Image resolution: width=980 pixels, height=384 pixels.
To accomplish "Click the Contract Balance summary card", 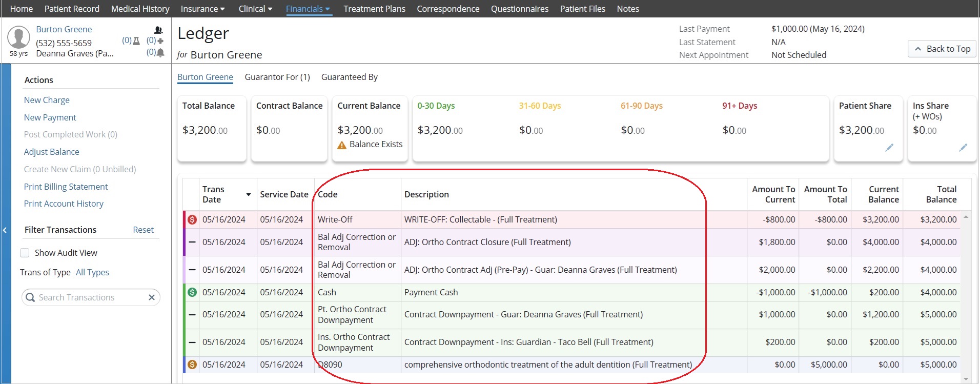I will pyautogui.click(x=289, y=129).
